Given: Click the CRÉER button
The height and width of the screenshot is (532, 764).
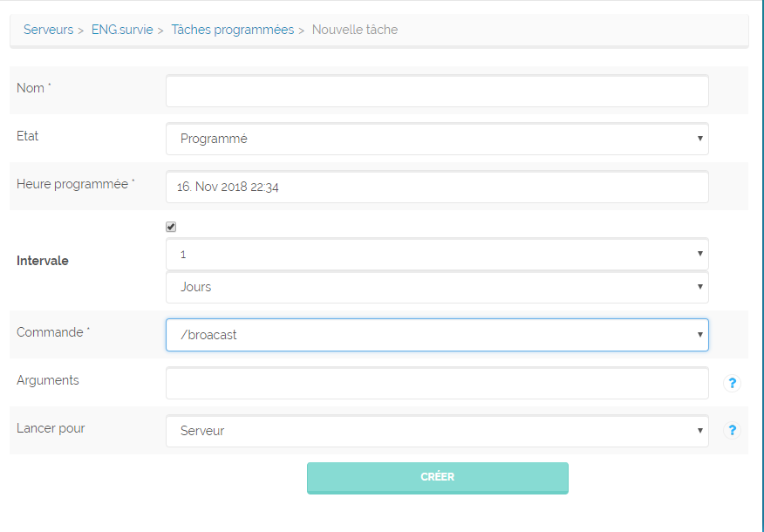Looking at the screenshot, I should (x=438, y=477).
